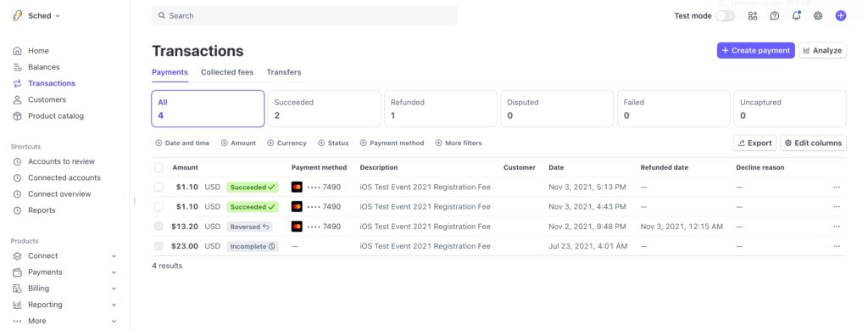The width and height of the screenshot is (868, 331).
Task: Click the '$23.00' amount
Action: (x=185, y=246)
